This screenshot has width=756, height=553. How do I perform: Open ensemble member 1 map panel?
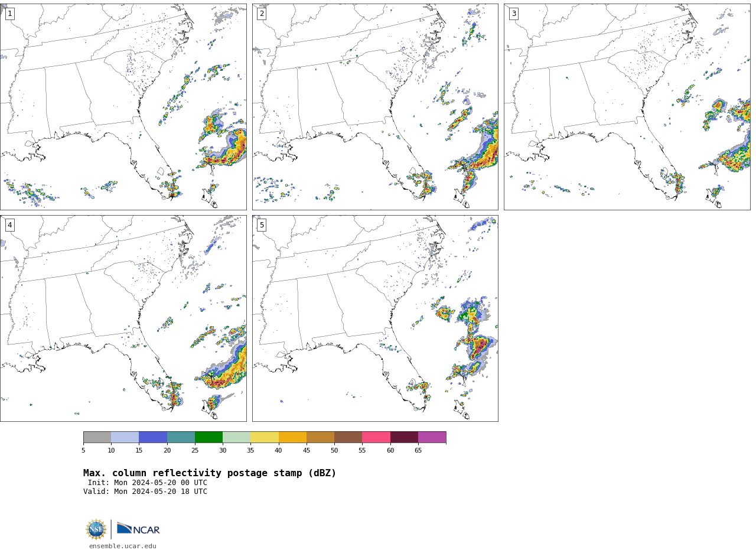click(x=123, y=107)
